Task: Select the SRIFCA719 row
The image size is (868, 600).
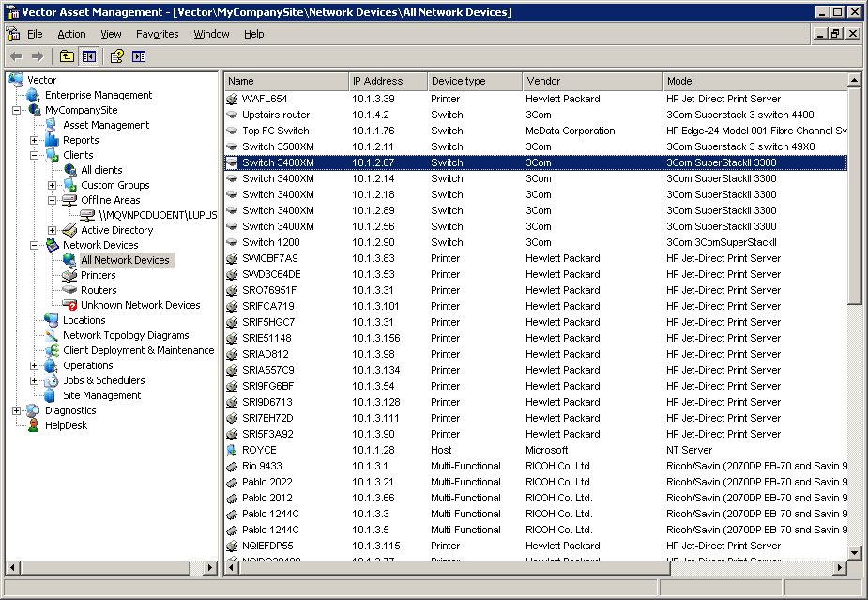Action: tap(535, 306)
